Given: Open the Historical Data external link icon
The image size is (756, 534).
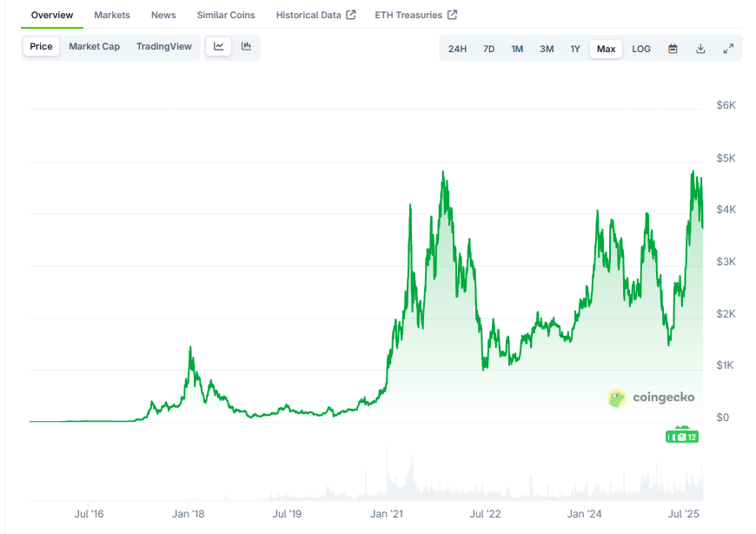Looking at the screenshot, I should coord(351,14).
